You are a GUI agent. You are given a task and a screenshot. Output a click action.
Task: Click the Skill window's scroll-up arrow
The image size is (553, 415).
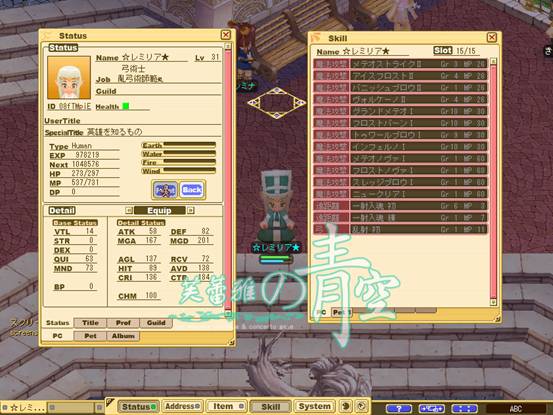[x=493, y=61]
